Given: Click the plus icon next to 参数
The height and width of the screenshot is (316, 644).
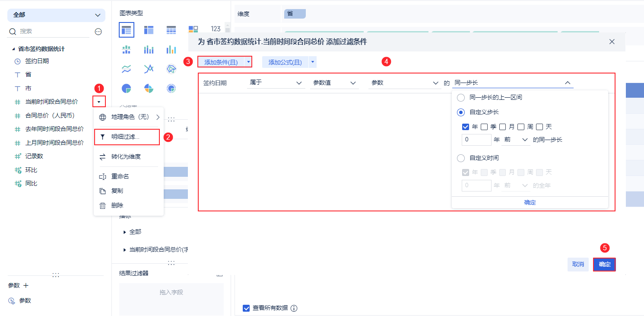Looking at the screenshot, I should pos(25,285).
